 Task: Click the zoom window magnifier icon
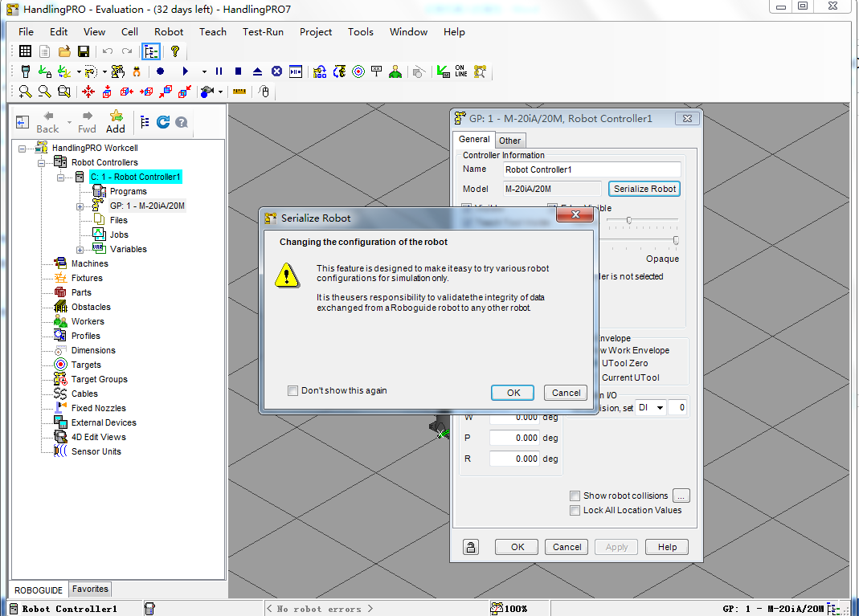coord(64,92)
